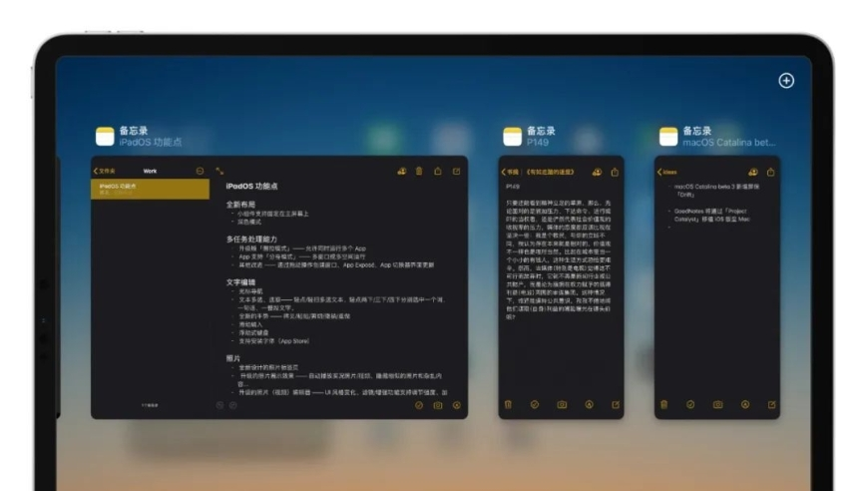Screen dimensions: 868x491
Task: Tap markup pen icon in iPadOS 功能点 window
Action: pos(457,405)
